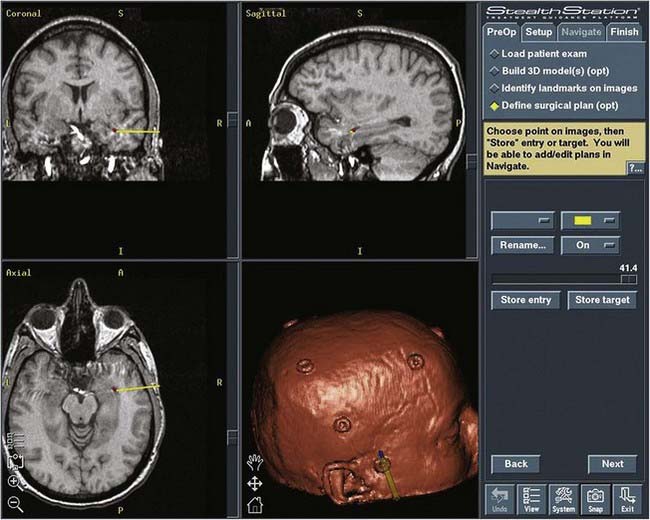Open System settings wrench icon
Viewport: 650px width, 520px height.
(563, 497)
